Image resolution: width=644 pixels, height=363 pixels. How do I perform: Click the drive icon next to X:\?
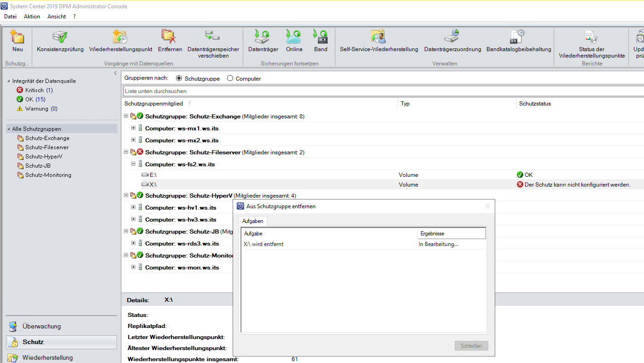tap(145, 185)
